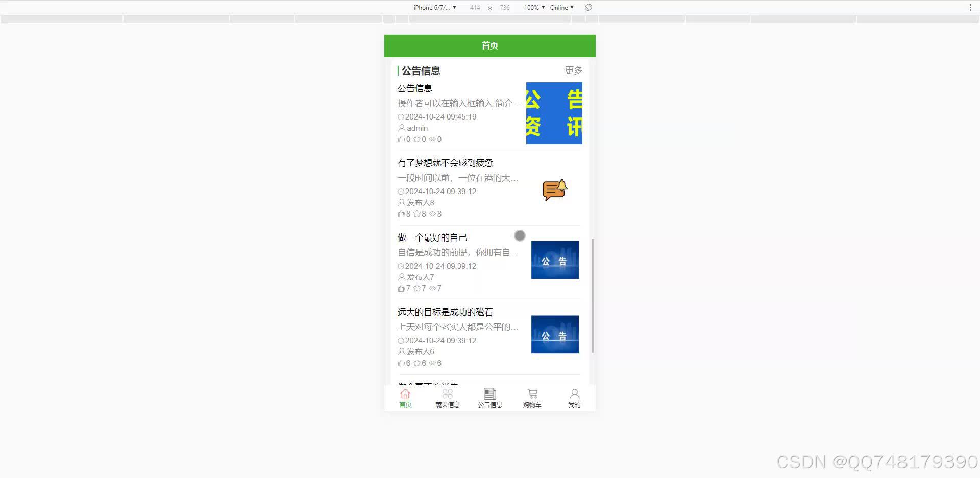This screenshot has height=478, width=980.
Task: Click star icon on 发布人7 post
Action: coord(417,289)
